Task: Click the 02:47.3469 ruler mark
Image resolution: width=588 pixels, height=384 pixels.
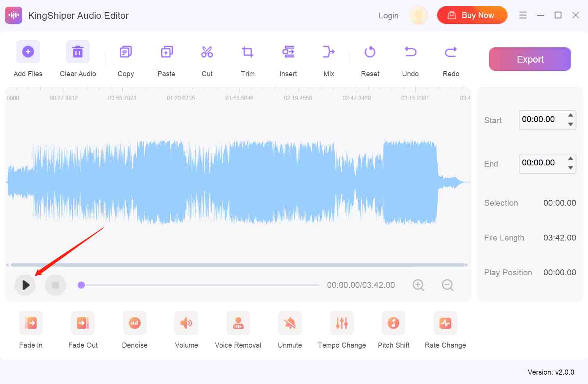Action: 357,98
